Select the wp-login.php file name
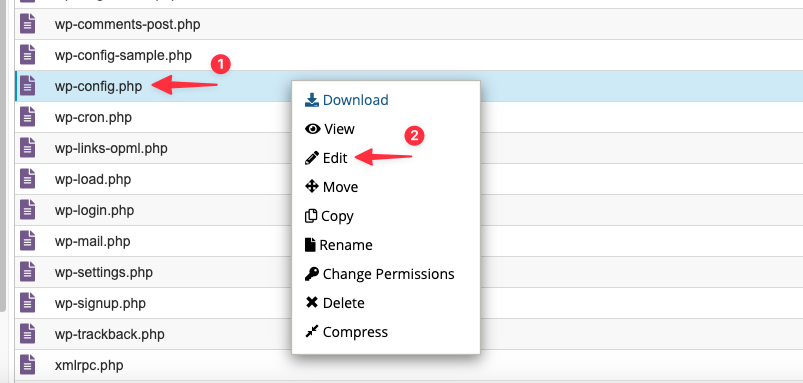Image resolution: width=803 pixels, height=383 pixels. (94, 210)
